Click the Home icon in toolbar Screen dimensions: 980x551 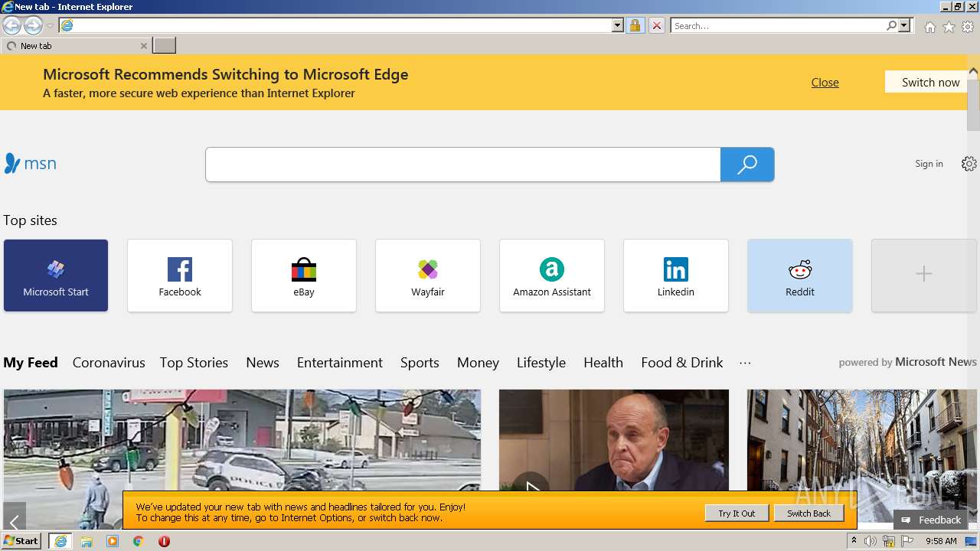coord(929,27)
